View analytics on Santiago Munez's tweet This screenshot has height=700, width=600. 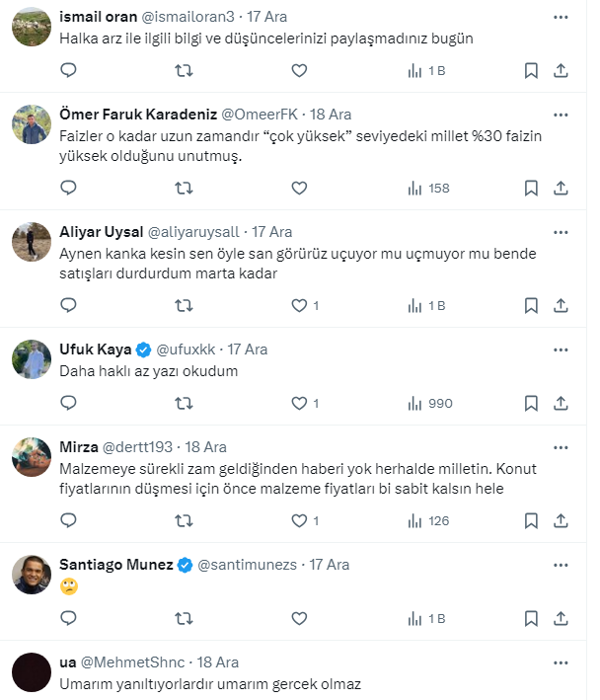pos(426,618)
